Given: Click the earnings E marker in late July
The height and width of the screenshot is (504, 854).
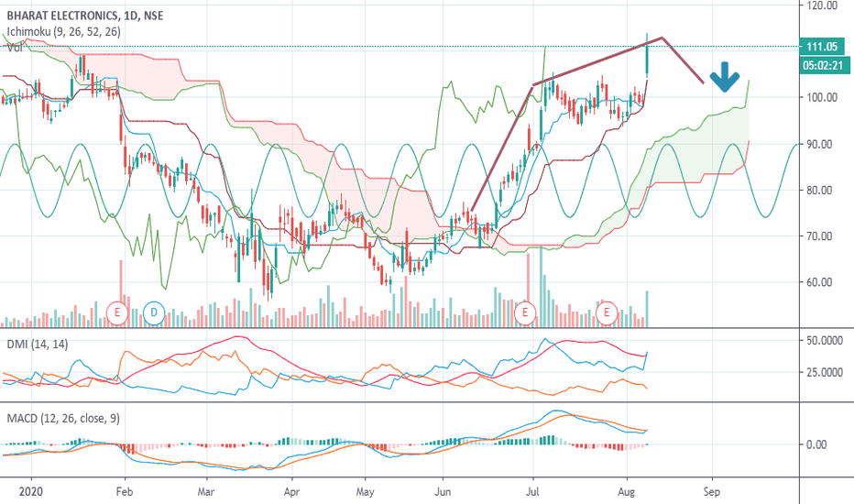Looking at the screenshot, I should [607, 312].
